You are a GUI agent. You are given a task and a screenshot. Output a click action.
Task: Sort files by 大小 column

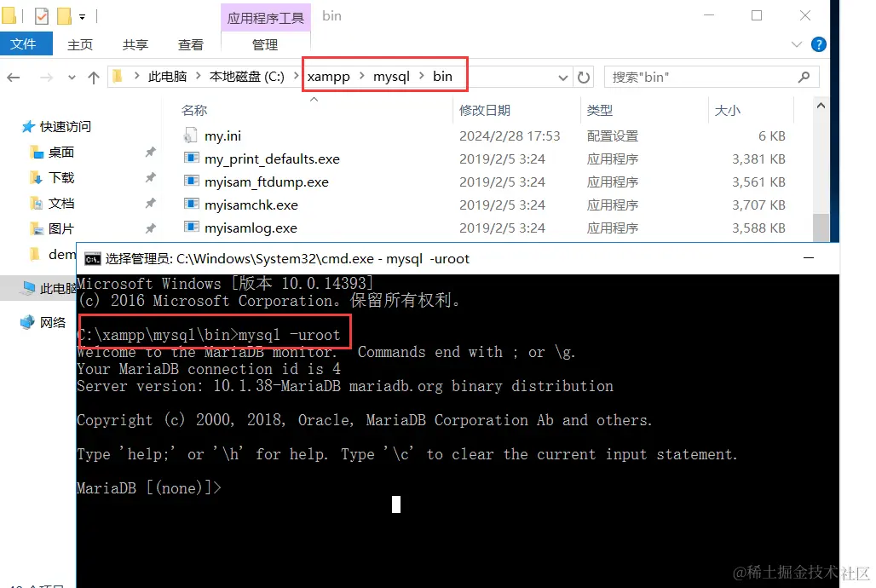pyautogui.click(x=728, y=111)
